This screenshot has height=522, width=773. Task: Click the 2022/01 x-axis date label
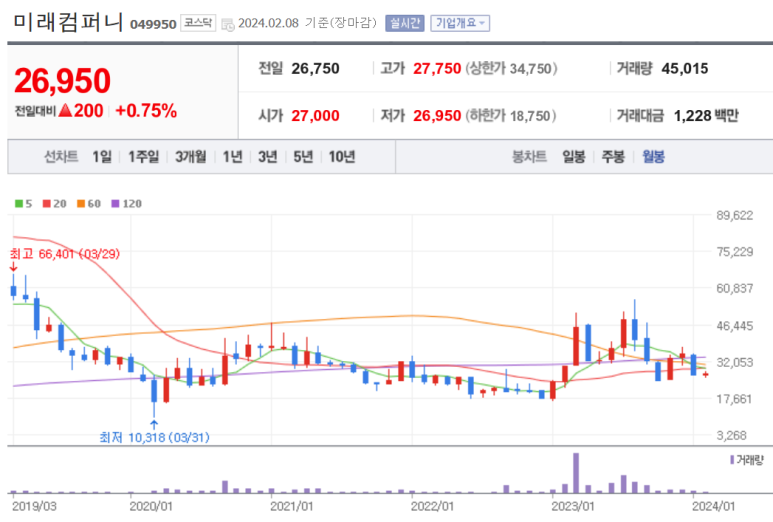[x=432, y=506]
